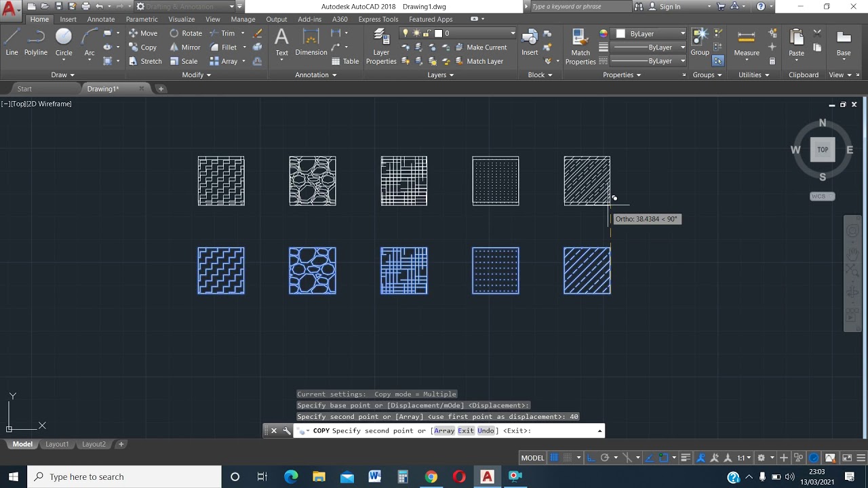Viewport: 868px width, 488px height.
Task: Activate the Array command
Action: point(223,61)
